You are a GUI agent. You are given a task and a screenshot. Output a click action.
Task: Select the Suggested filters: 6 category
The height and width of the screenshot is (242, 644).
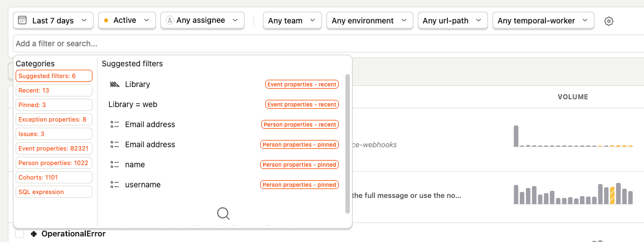coord(54,76)
